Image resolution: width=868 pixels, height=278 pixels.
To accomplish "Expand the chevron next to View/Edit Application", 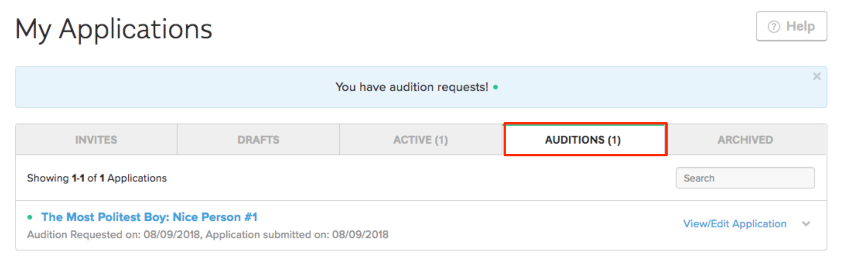I will (x=806, y=224).
